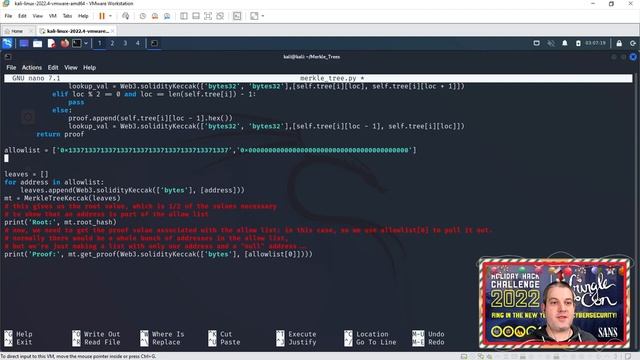640x360 pixels.
Task: Open VMware File menu
Action: click(x=8, y=16)
